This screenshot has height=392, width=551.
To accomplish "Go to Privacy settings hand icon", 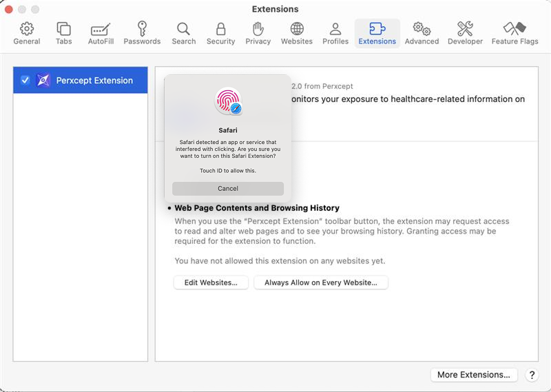I will [x=258, y=33].
